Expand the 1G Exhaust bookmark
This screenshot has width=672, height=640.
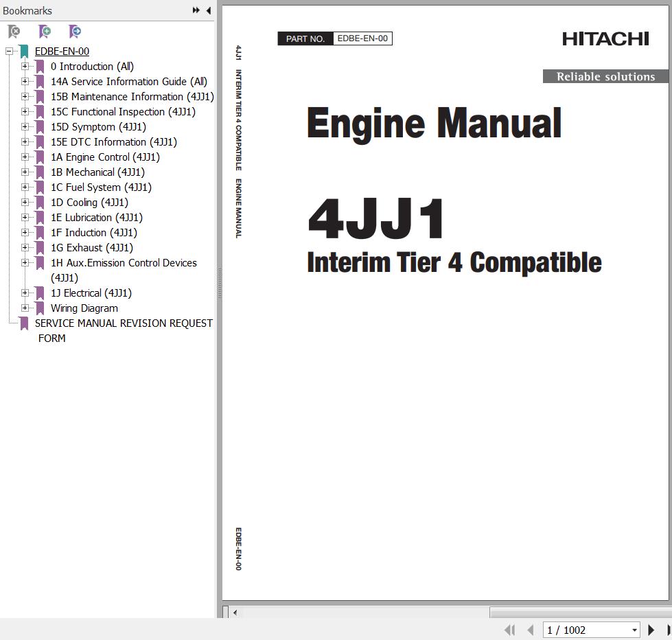(25, 248)
